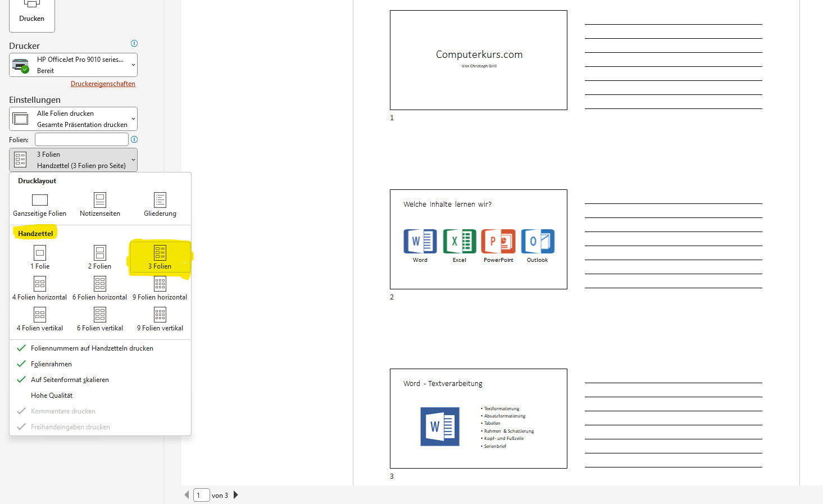
Task: Open Druckereigenschaften link
Action: 103,83
